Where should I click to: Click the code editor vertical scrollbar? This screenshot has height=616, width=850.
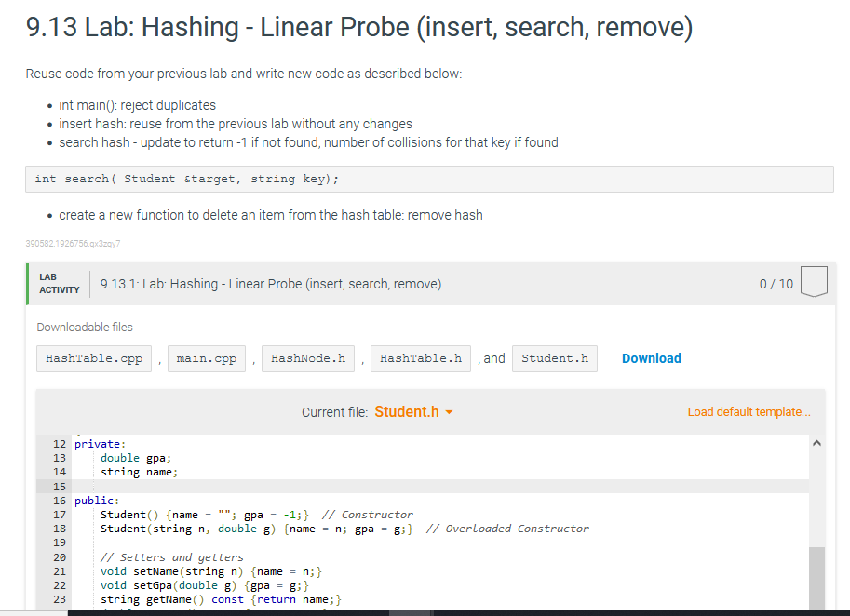[816, 521]
